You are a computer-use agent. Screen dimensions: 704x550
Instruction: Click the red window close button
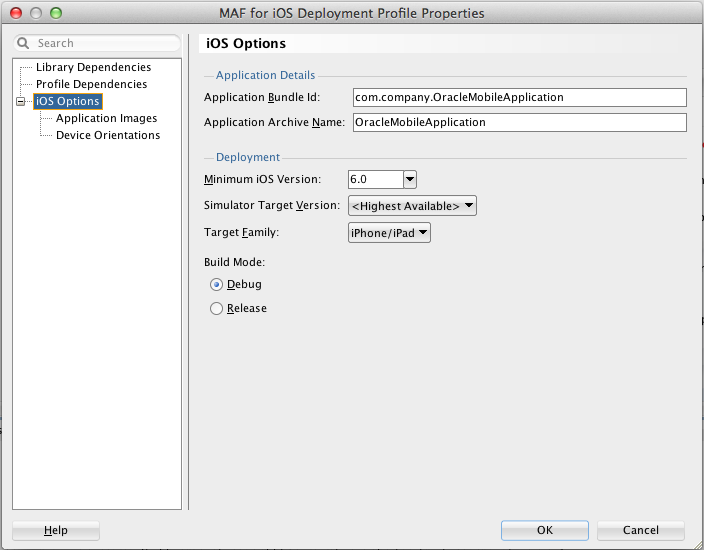16,13
